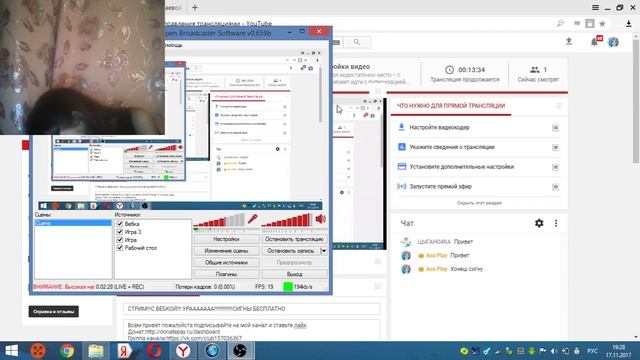Open chat more options (three dots)
Viewport: 640px width, 360px height.
[x=556, y=223]
